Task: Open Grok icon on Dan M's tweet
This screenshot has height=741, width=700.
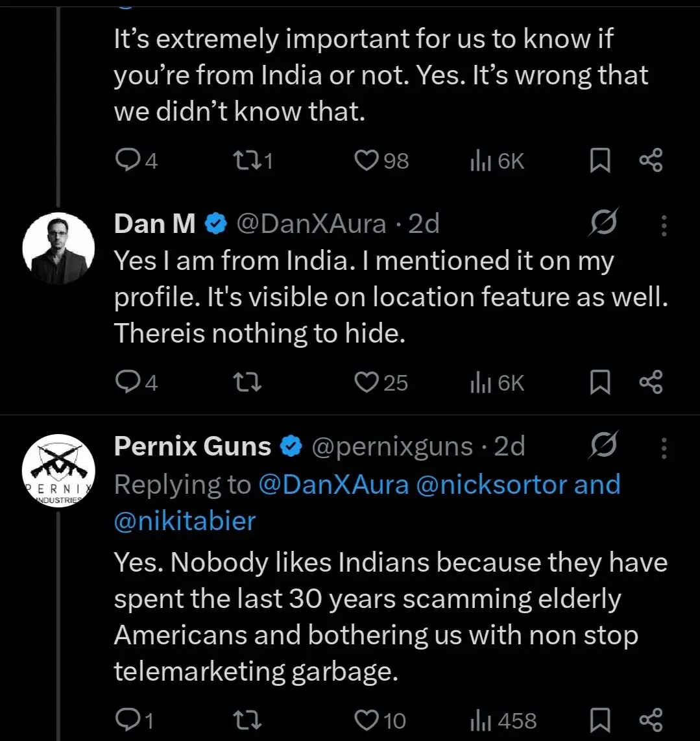Action: (603, 224)
